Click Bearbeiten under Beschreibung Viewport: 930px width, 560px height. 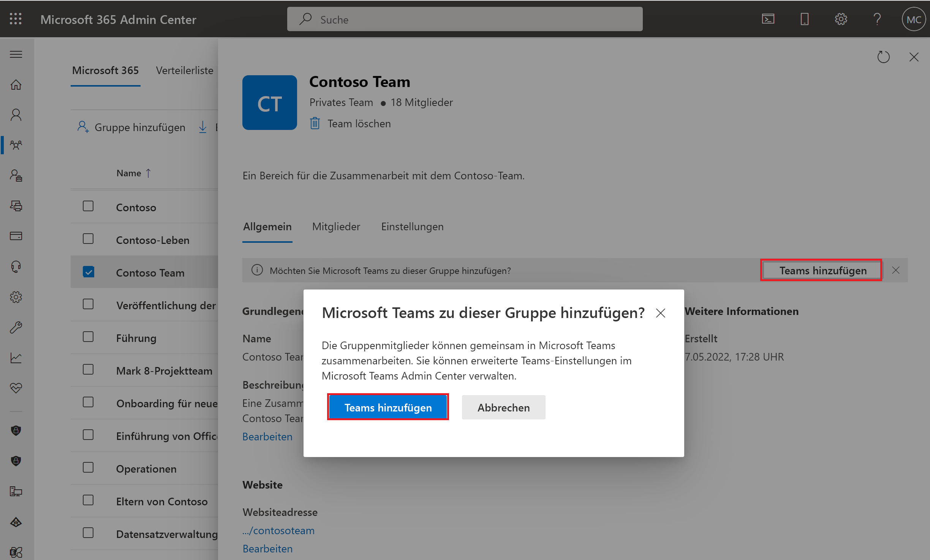coord(267,437)
